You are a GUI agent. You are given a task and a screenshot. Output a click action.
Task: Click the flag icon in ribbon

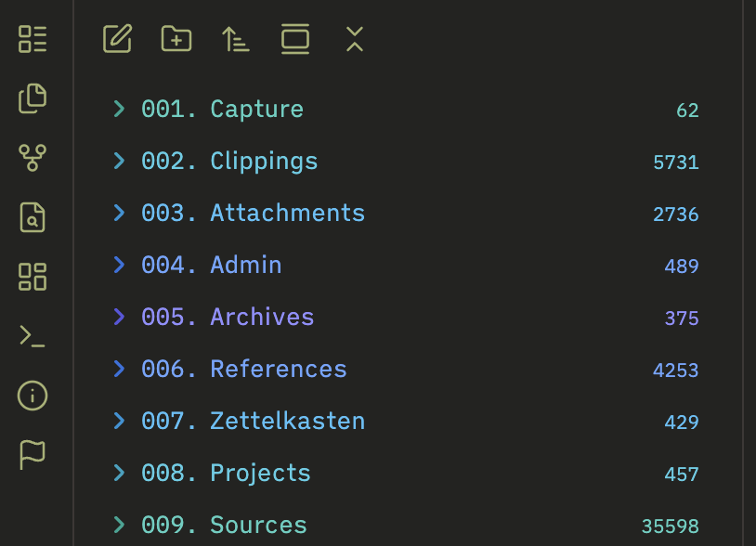(33, 455)
